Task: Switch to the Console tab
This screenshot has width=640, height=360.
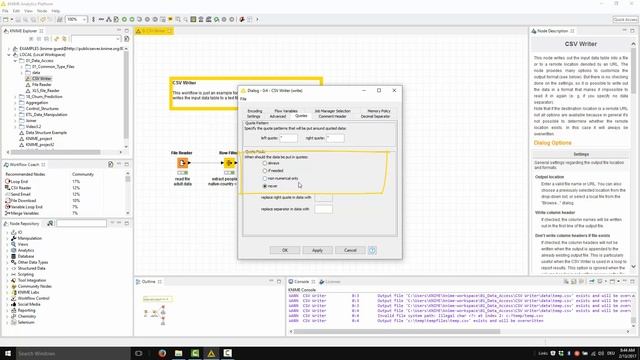Action: [x=302, y=282]
